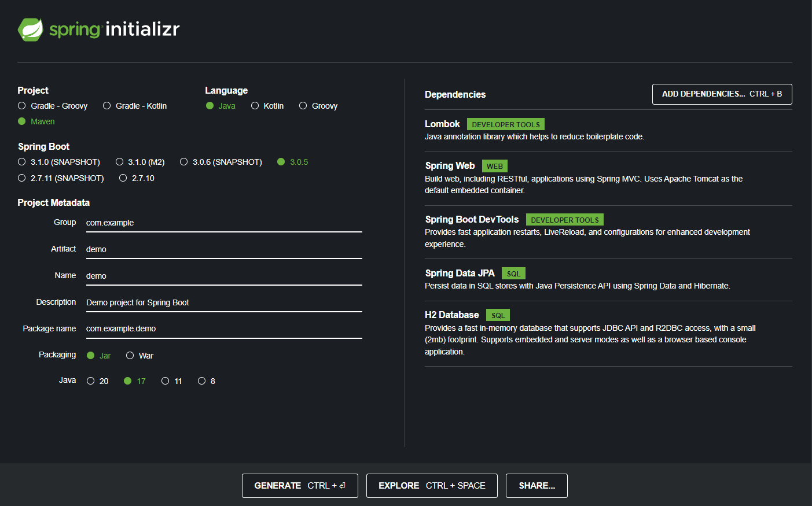Select Groovy language option
This screenshot has height=506, width=812.
(318, 106)
